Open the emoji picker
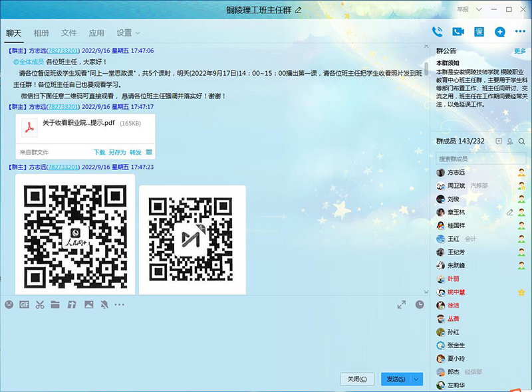 (x=9, y=304)
